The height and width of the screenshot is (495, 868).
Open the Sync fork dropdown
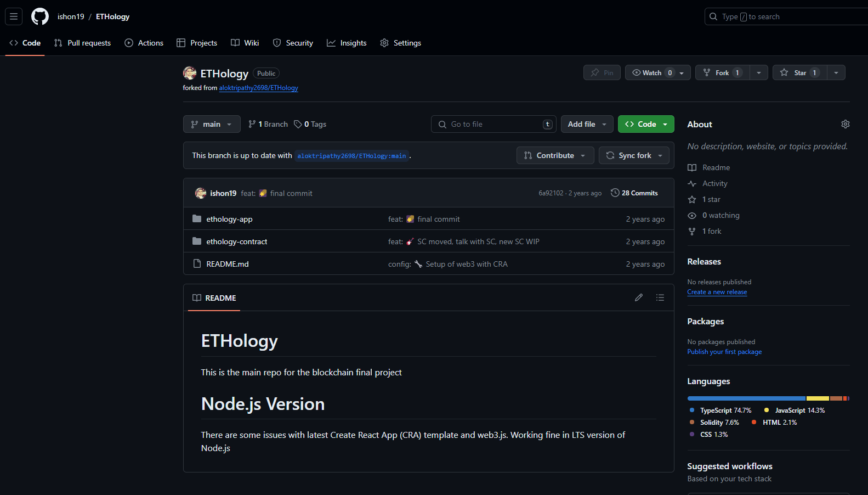[x=634, y=155]
